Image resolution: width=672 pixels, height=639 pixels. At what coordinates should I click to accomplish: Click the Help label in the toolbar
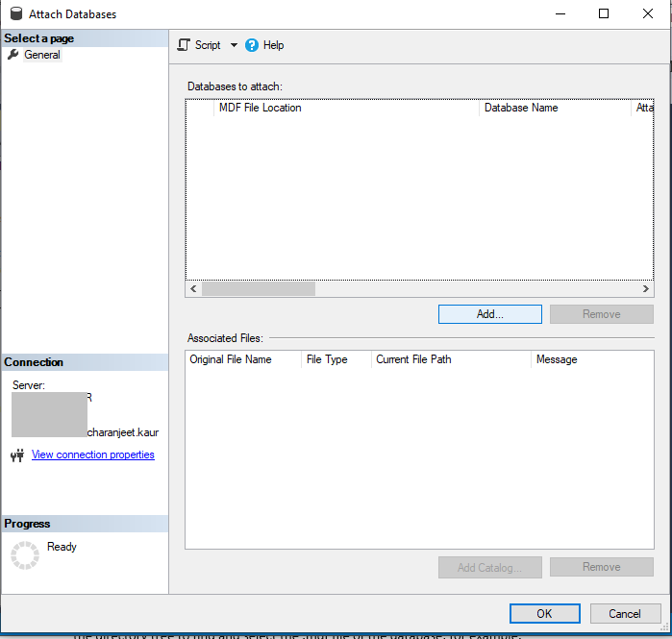273,45
